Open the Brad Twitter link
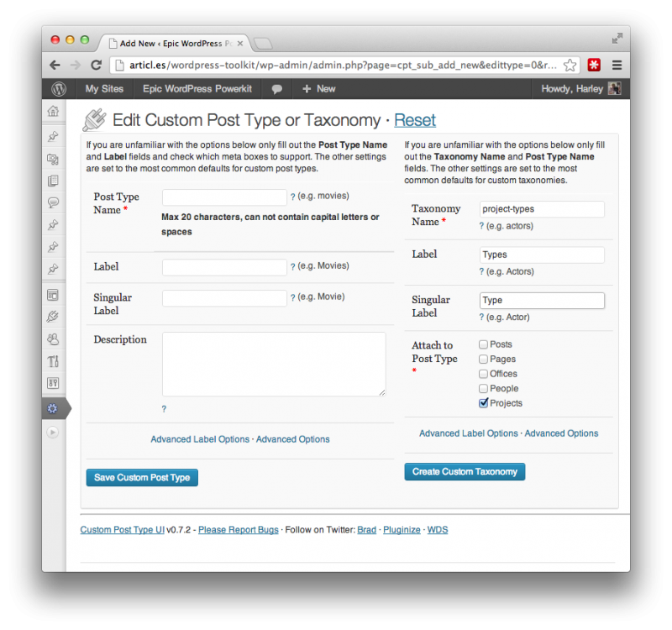Image resolution: width=672 pixels, height=630 pixels. 366,530
